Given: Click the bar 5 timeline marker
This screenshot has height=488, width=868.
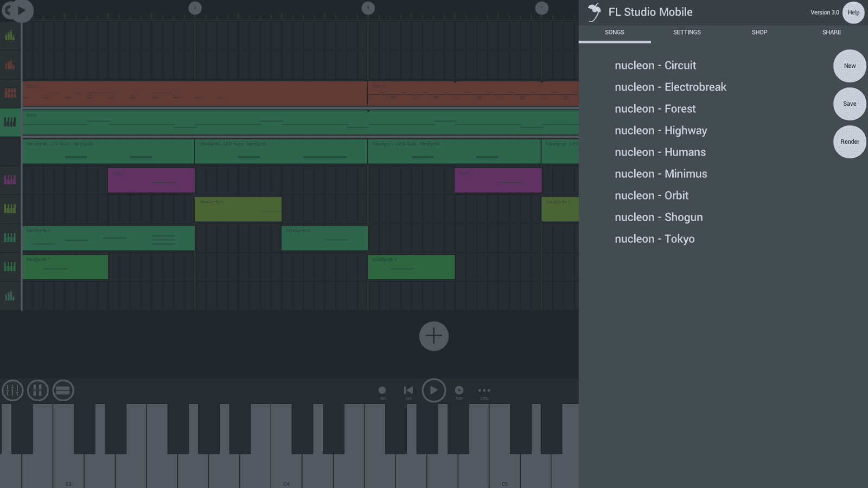Looking at the screenshot, I should (368, 8).
